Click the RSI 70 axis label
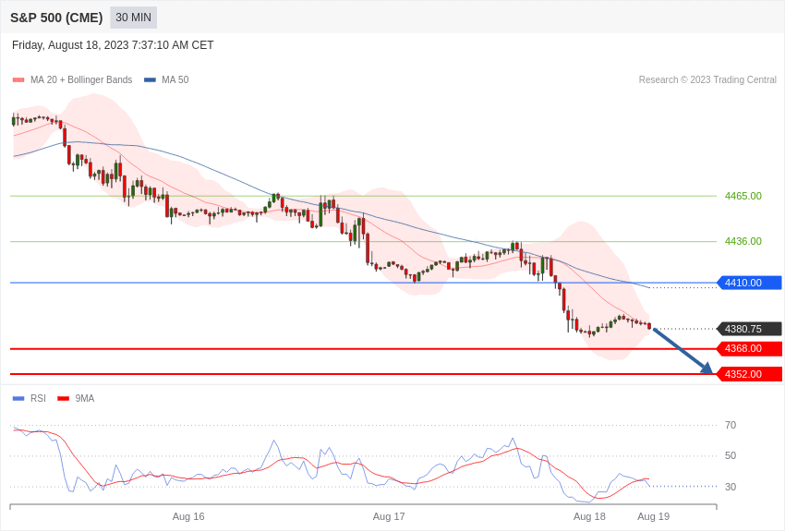This screenshot has width=785, height=532. pos(731,425)
